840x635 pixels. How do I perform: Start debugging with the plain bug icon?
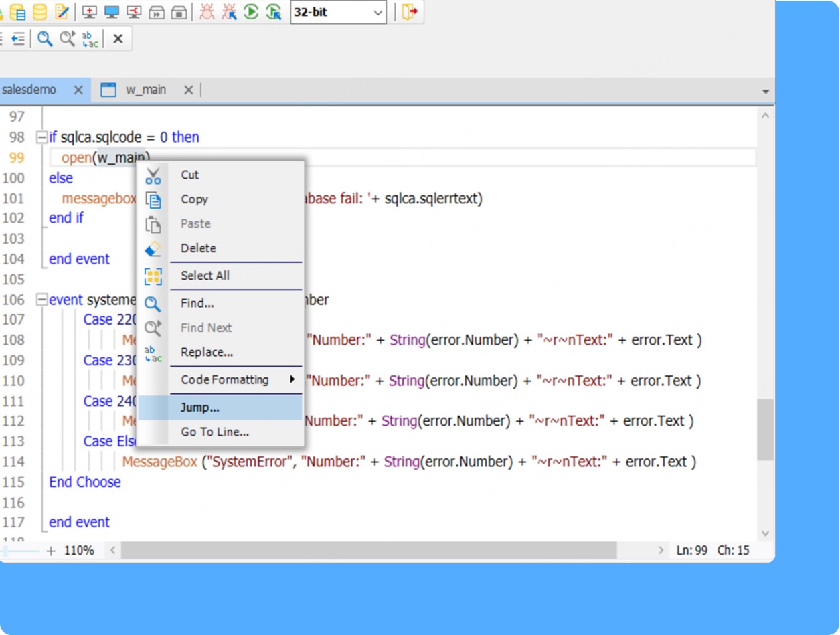pos(207,12)
